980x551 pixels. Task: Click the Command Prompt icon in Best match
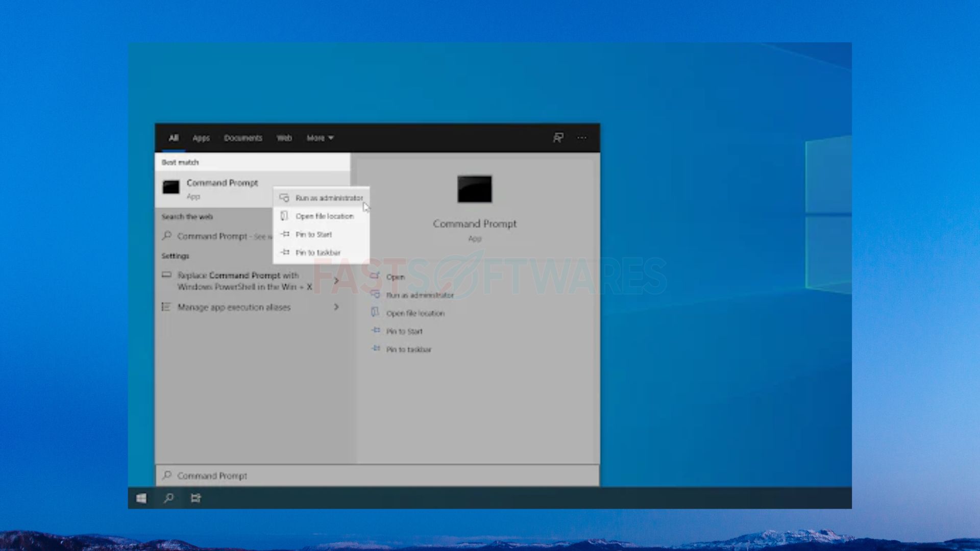(x=171, y=187)
